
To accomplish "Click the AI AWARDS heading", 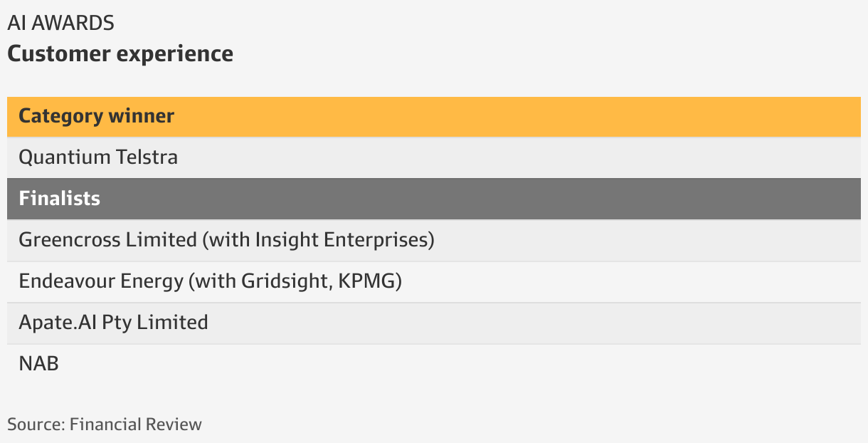I will click(60, 23).
